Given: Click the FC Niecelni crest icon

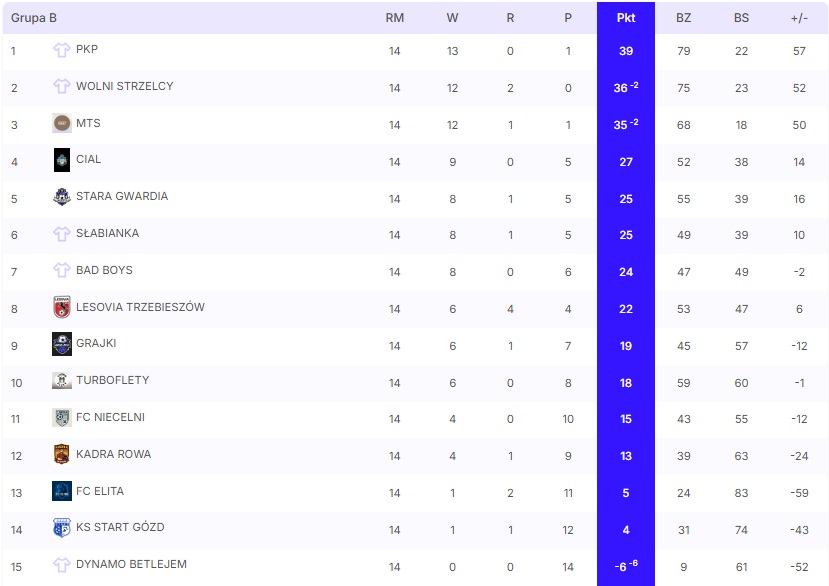Looking at the screenshot, I should point(62,418).
